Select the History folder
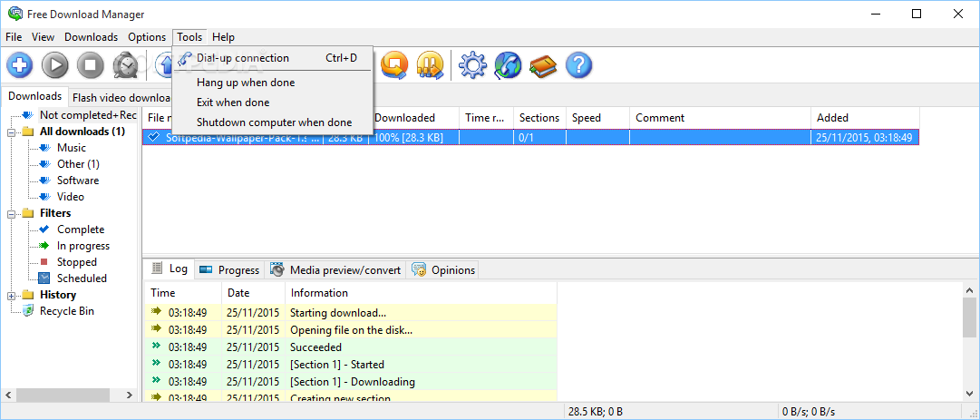Screen dimensions: 980x420 click(x=57, y=295)
